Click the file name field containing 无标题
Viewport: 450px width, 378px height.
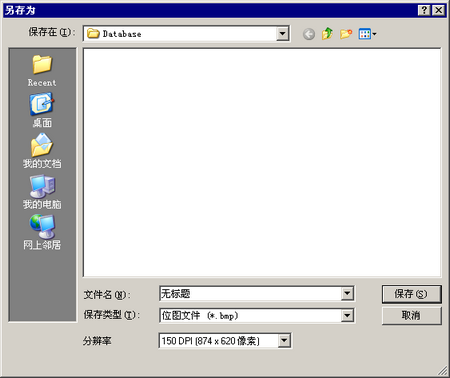point(251,294)
